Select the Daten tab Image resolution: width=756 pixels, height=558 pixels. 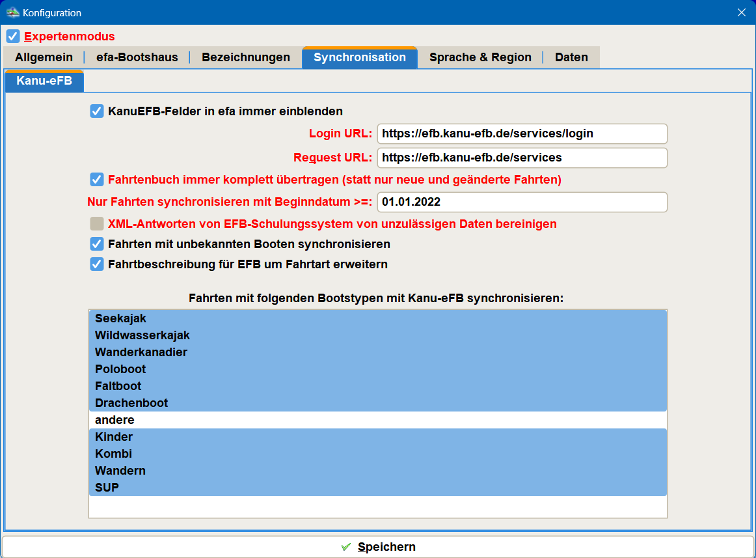tap(571, 57)
